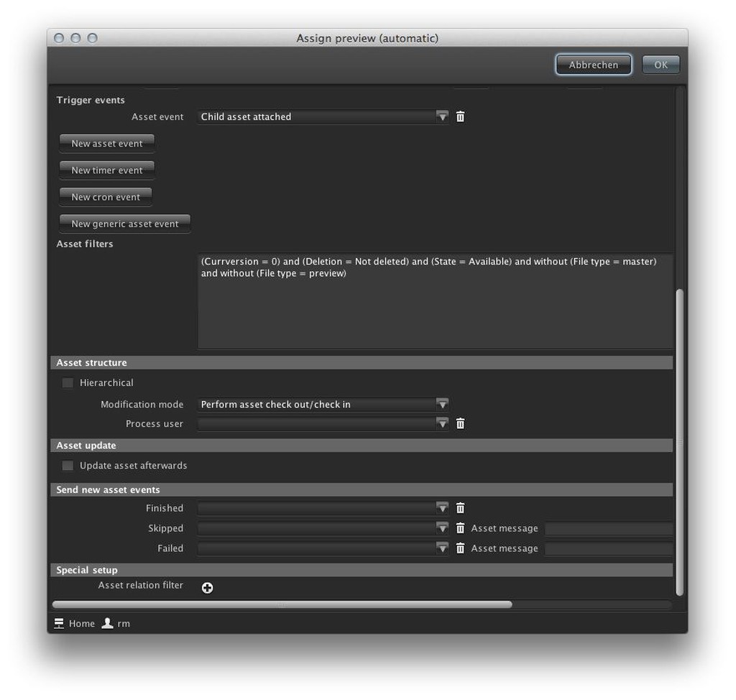Add a New timer event
Screen dimensions: 736x700
tap(106, 170)
